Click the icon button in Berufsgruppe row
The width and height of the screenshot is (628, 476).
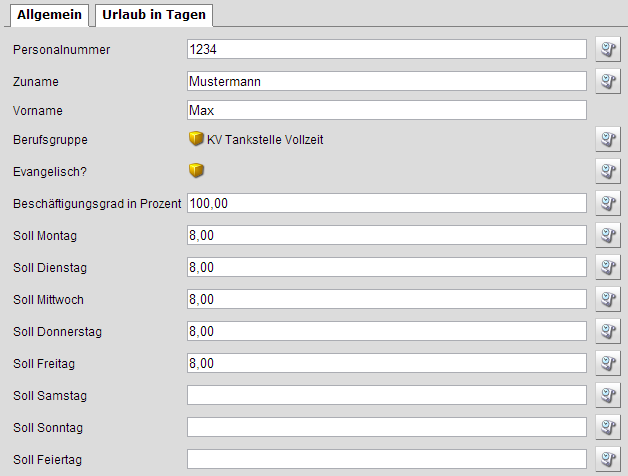(x=608, y=140)
